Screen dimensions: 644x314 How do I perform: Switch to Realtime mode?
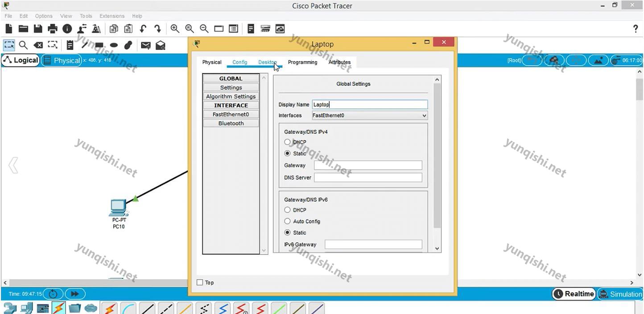pyautogui.click(x=574, y=294)
